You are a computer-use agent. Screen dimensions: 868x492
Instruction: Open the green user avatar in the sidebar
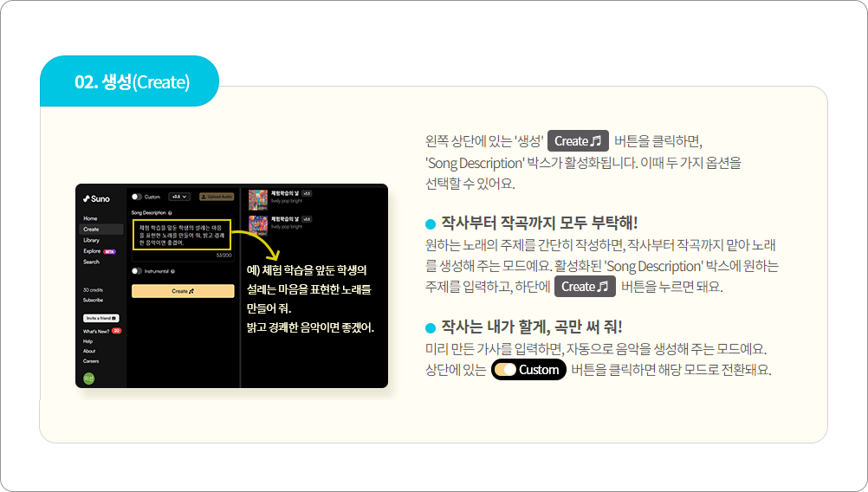click(x=88, y=378)
